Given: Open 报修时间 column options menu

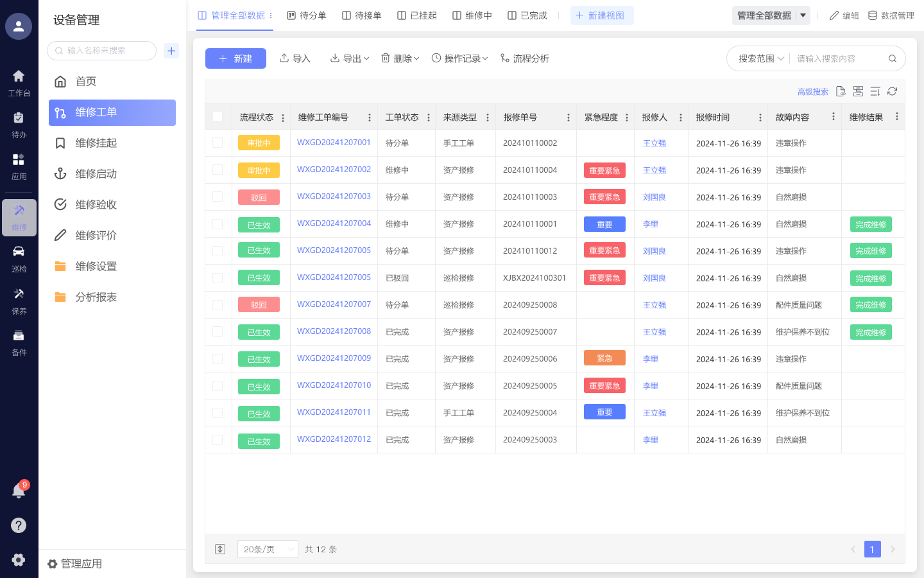Looking at the screenshot, I should coord(760,118).
